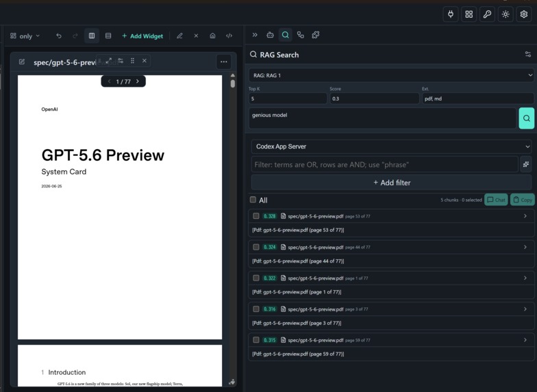This screenshot has width=537, height=392.
Task: Open the 'only' layout dropdown
Action: tap(25, 36)
